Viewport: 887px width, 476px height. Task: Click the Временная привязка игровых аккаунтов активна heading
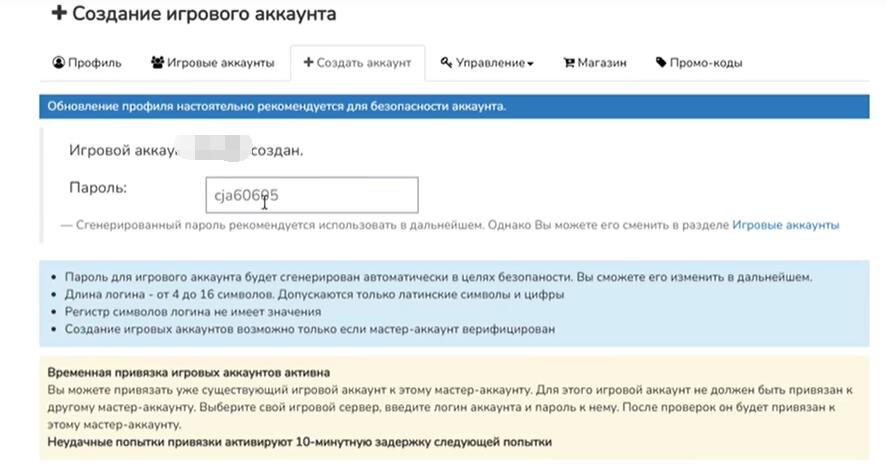point(188,372)
